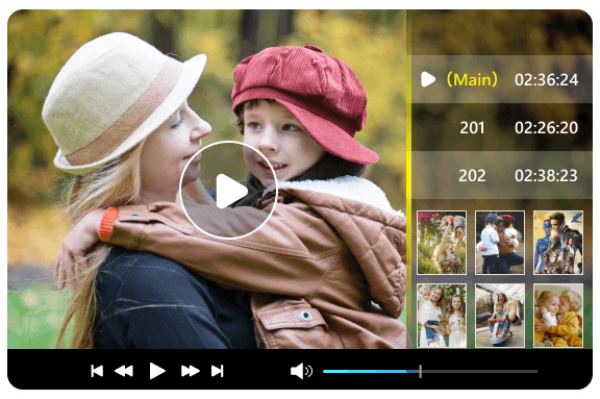600x399 pixels.
Task: Click the 02:26:20 duration label
Action: [x=546, y=128]
